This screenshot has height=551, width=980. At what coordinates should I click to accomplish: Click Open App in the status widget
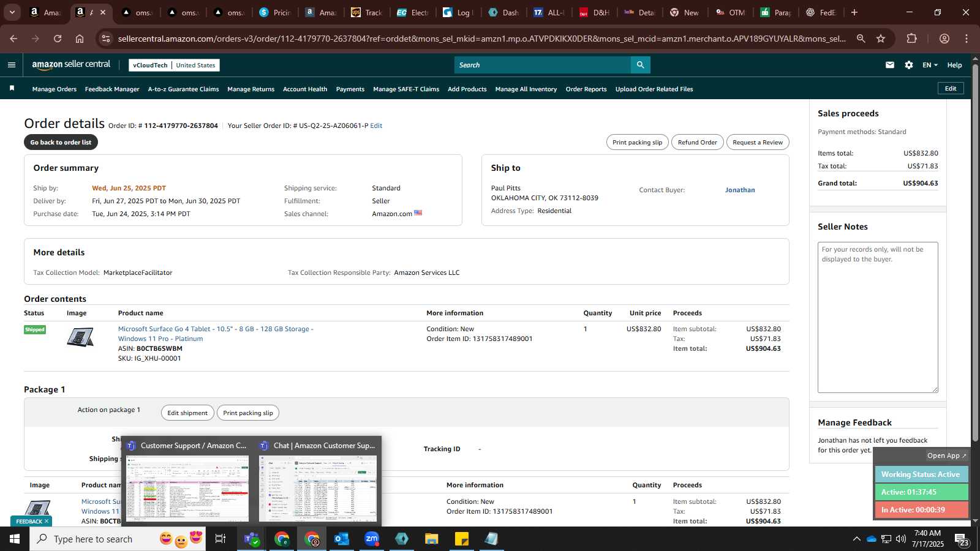point(946,455)
